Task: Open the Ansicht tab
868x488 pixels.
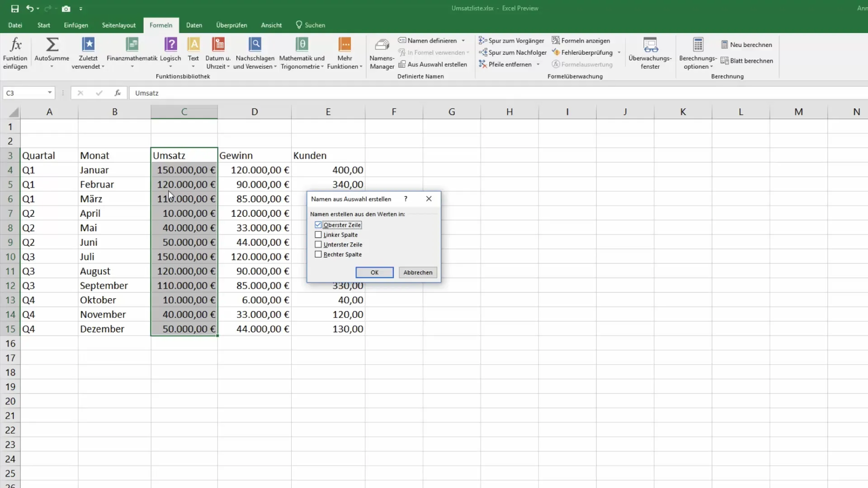Action: (271, 25)
